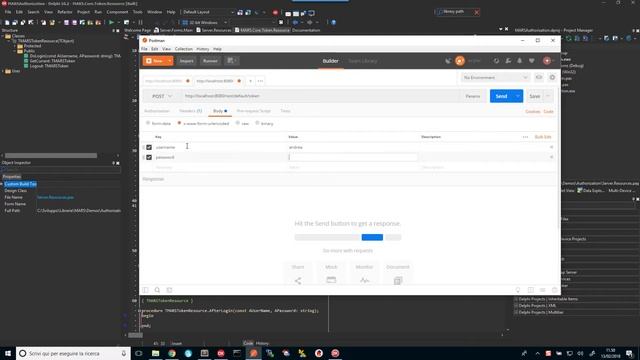Uncheck the username row checkbox
This screenshot has width=640, height=360.
pyautogui.click(x=149, y=147)
